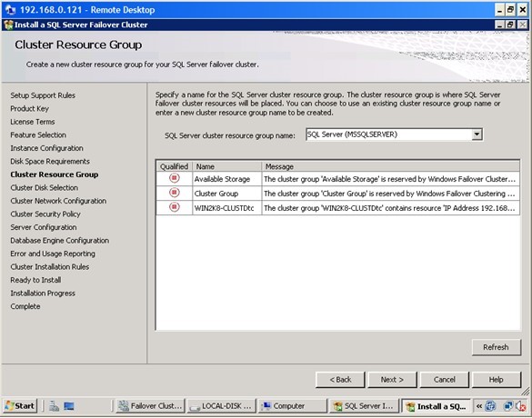The image size is (532, 418).
Task: Click the network computers tray icon
Action: 508,406
